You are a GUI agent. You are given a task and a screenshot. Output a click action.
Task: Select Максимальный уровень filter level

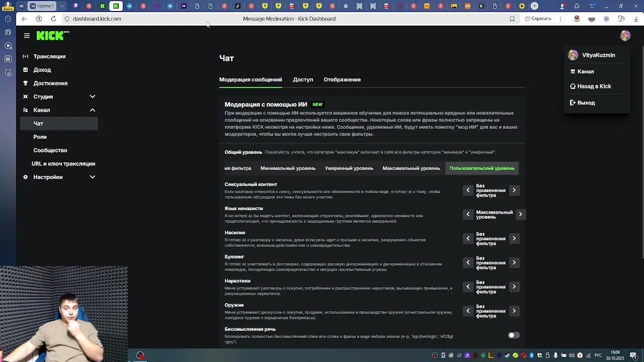pyautogui.click(x=411, y=168)
